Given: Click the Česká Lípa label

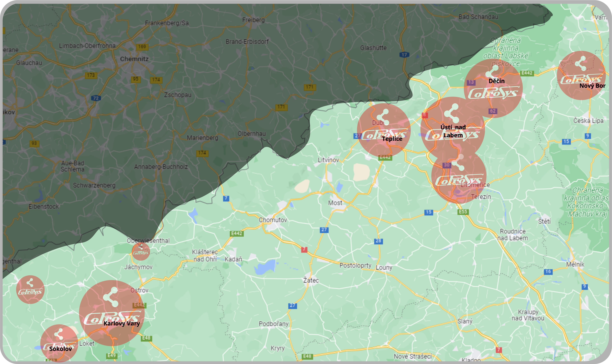Looking at the screenshot, I should tap(588, 121).
